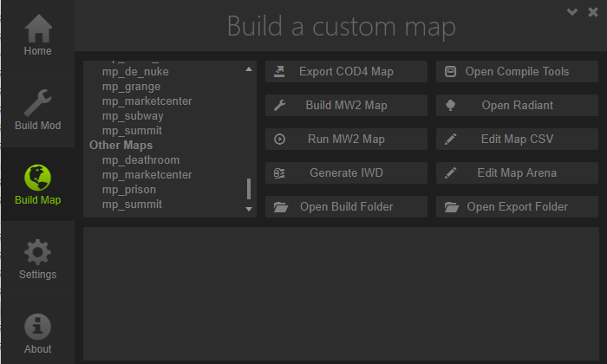Image resolution: width=607 pixels, height=364 pixels.
Task: Click Build MW2 Map button
Action: 346,105
